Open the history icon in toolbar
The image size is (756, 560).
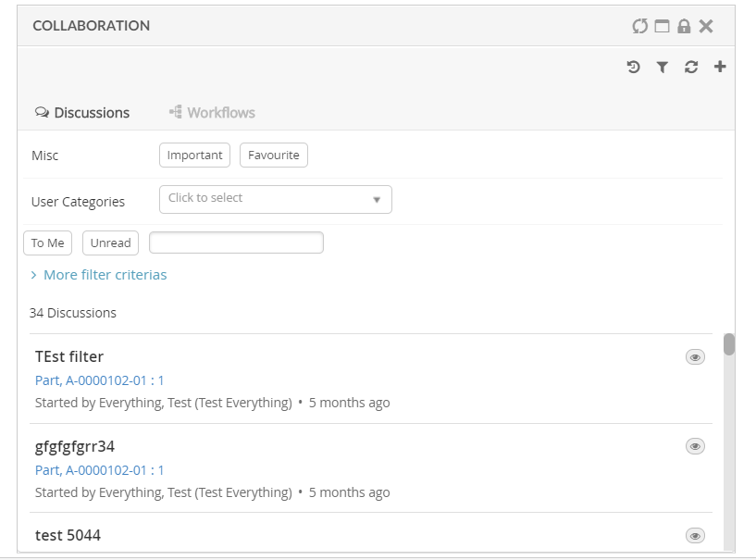[633, 67]
